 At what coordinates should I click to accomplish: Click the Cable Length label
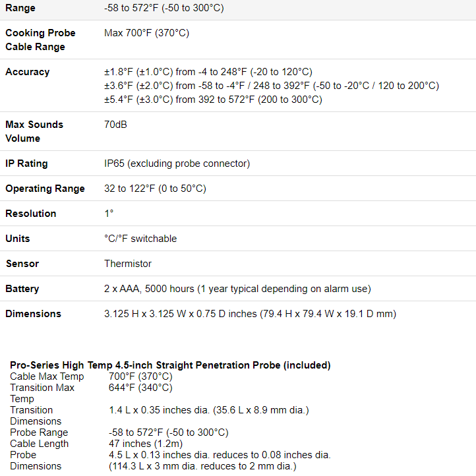point(39,444)
